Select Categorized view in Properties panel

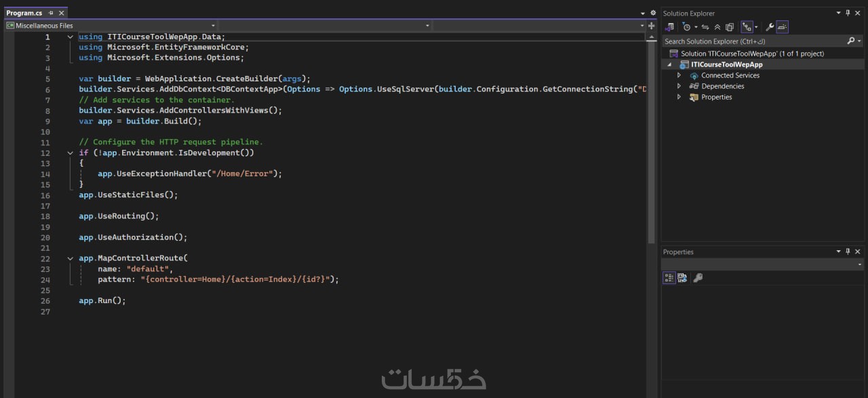click(x=669, y=278)
